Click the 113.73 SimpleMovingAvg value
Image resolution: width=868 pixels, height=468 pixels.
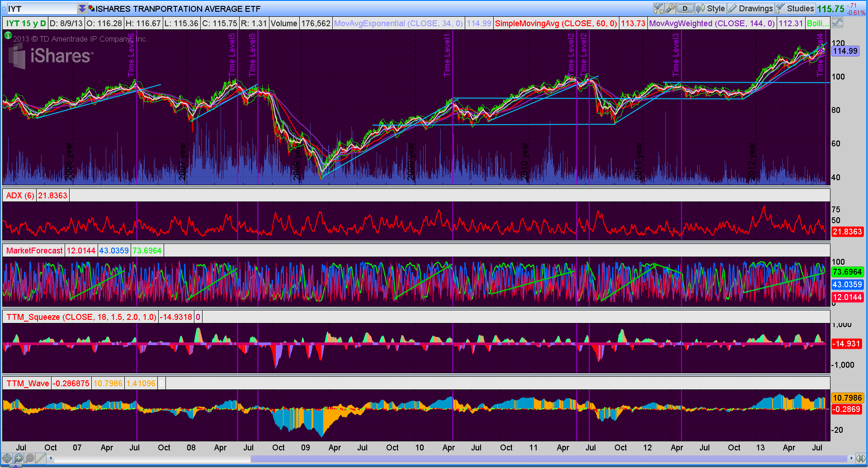633,23
